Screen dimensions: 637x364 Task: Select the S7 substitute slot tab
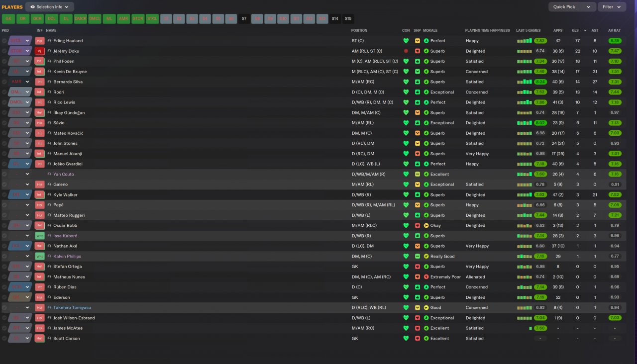[x=244, y=19]
